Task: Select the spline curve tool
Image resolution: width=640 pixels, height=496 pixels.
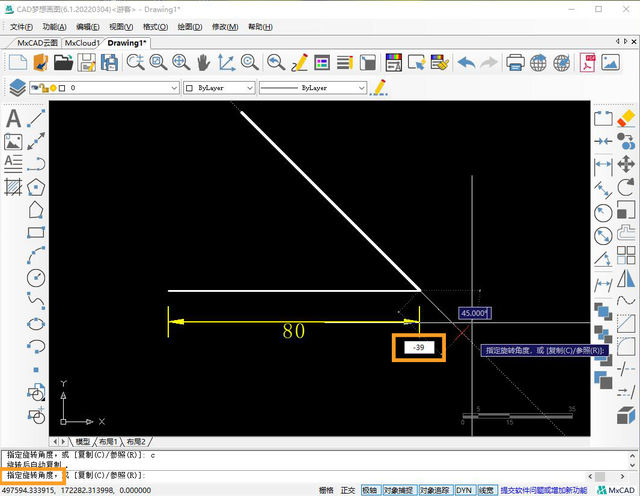Action: pyautogui.click(x=36, y=301)
